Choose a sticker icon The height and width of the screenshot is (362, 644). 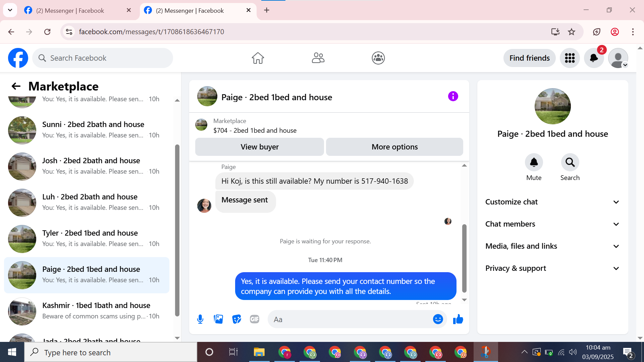[237, 319]
